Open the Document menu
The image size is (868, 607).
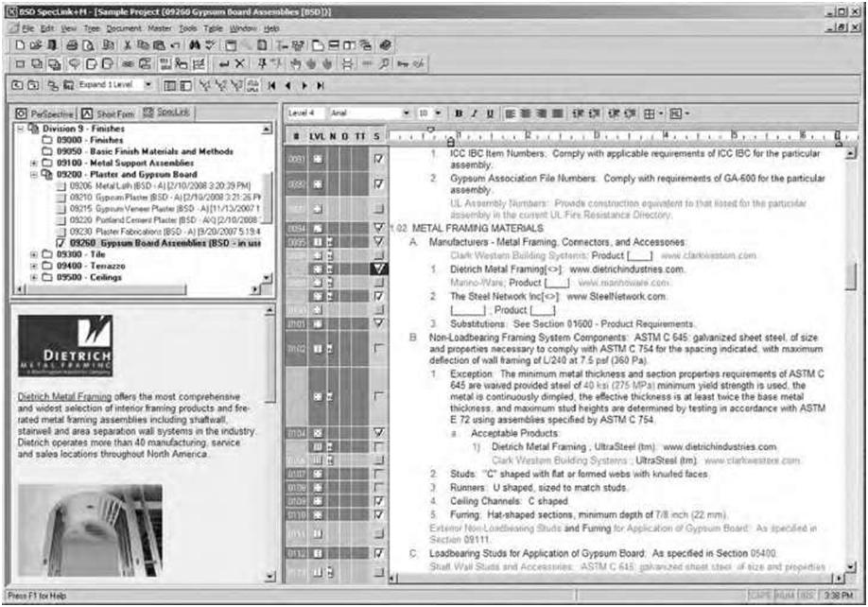pyautogui.click(x=124, y=28)
